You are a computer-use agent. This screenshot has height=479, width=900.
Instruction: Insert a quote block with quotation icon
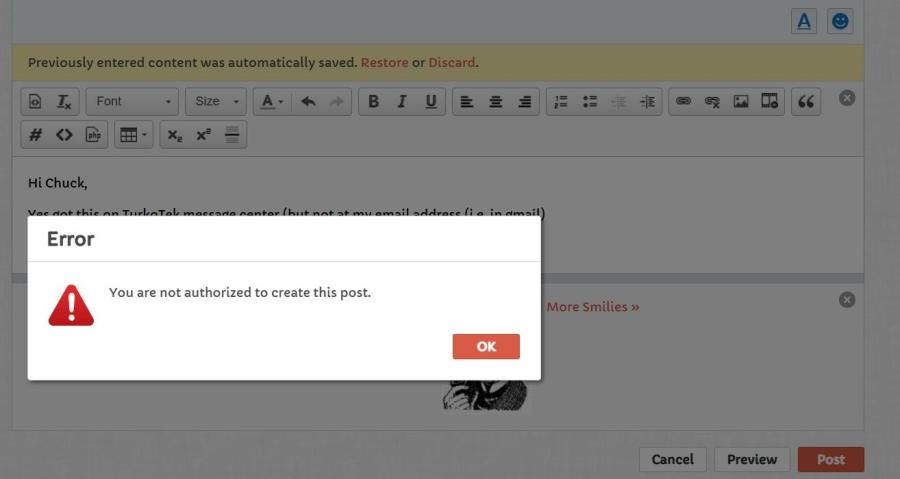coord(806,102)
